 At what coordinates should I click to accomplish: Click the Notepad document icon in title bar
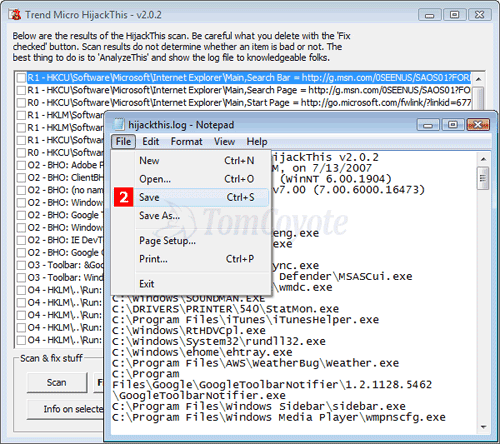(x=119, y=125)
